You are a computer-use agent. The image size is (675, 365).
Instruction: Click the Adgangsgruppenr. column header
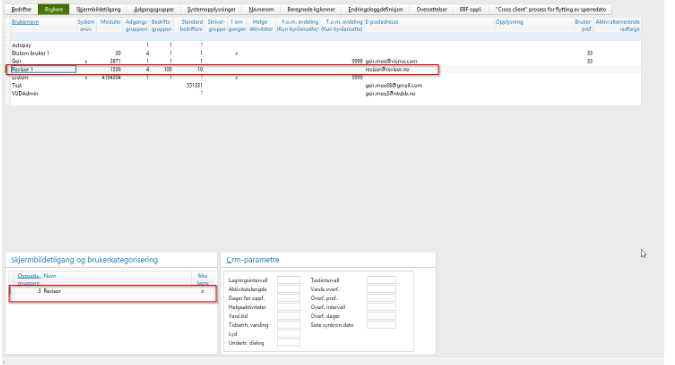coord(137,25)
